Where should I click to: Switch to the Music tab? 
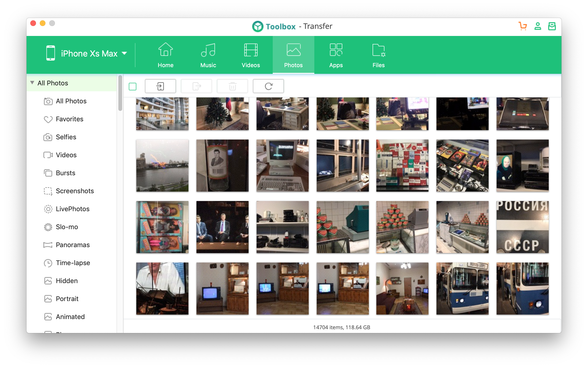click(x=208, y=55)
